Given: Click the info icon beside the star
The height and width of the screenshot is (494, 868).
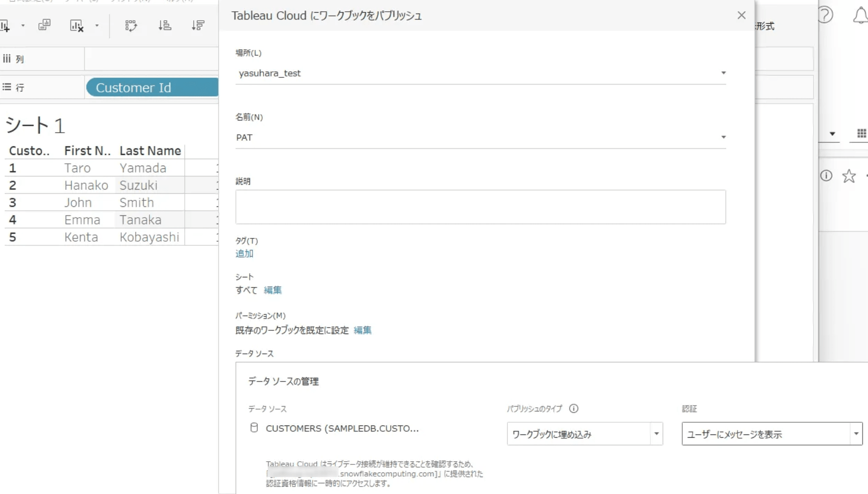Looking at the screenshot, I should point(826,175).
